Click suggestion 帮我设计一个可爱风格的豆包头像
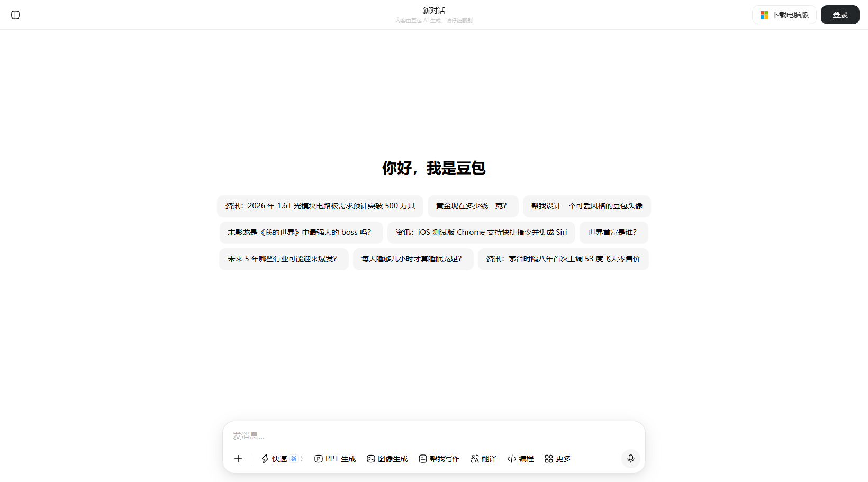 point(587,206)
